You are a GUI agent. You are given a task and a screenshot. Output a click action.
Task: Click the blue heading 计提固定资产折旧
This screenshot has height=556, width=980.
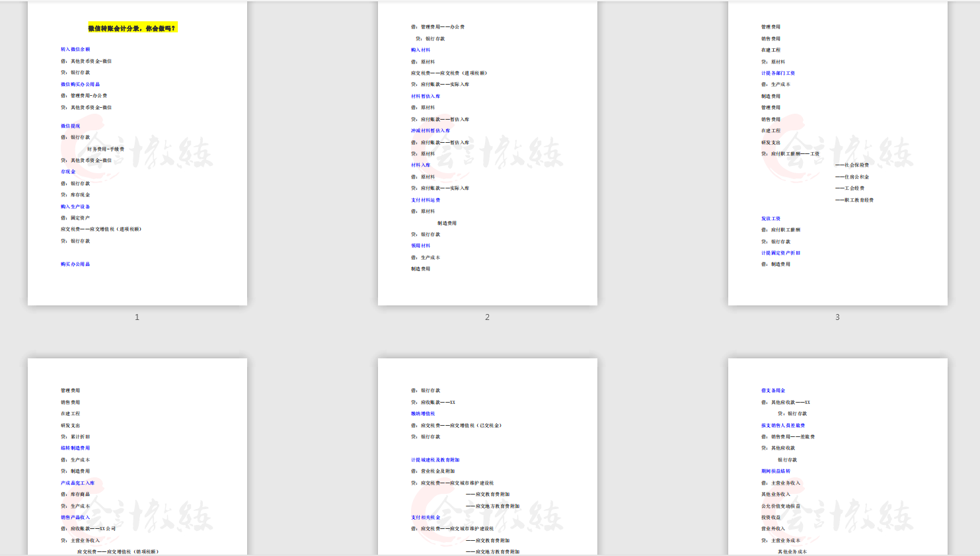pyautogui.click(x=781, y=253)
